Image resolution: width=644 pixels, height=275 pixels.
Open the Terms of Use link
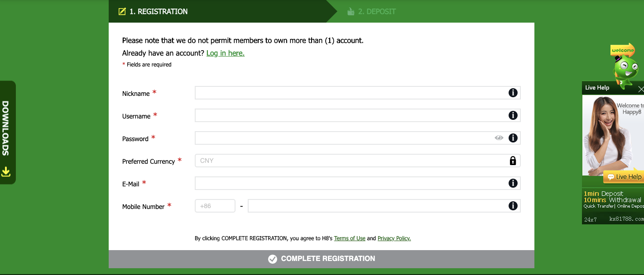pyautogui.click(x=350, y=238)
